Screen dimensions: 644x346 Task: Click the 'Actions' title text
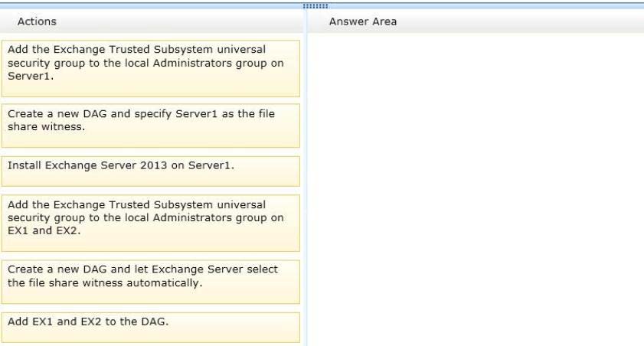(x=37, y=21)
